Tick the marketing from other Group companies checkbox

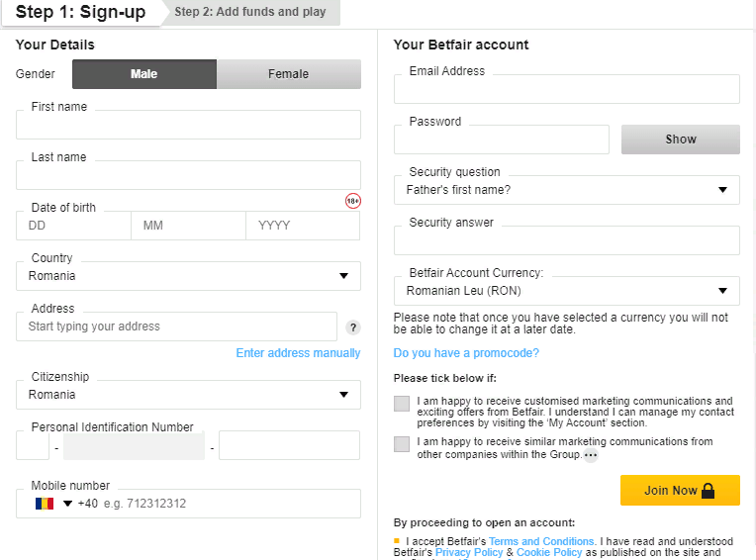pos(402,444)
